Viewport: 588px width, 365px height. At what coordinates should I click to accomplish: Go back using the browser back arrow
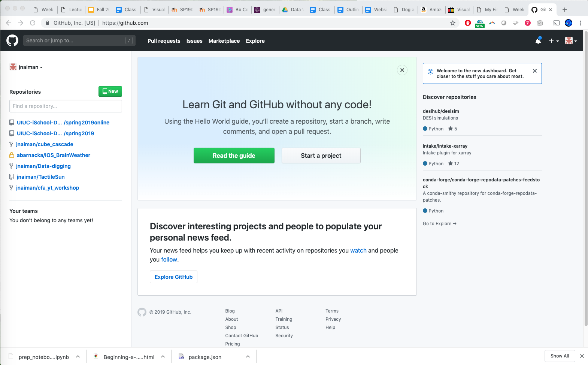9,23
